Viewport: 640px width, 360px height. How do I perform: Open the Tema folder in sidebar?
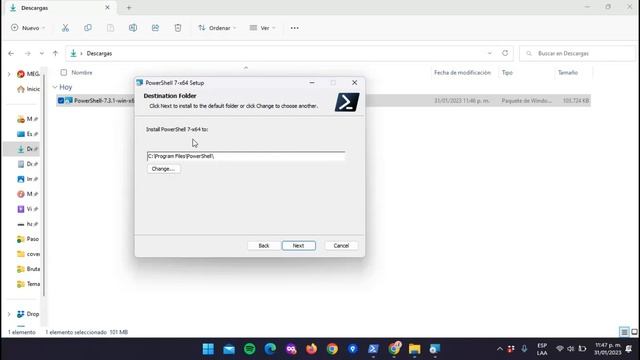(28, 284)
